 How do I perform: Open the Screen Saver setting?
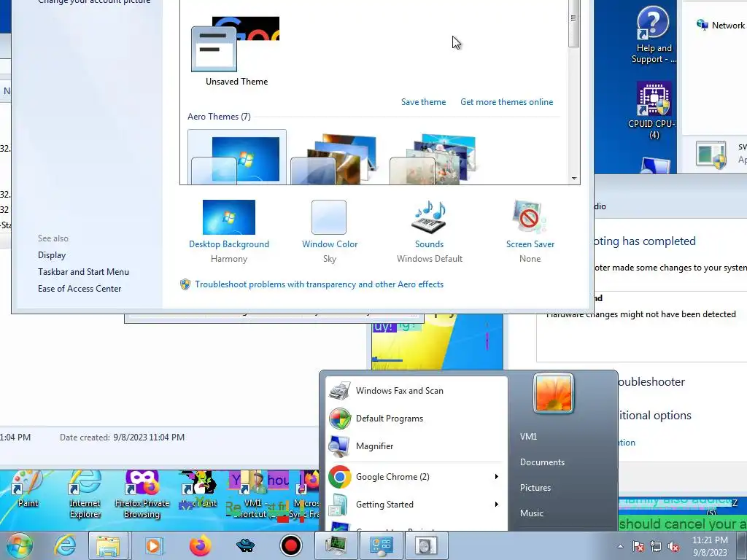tap(530, 231)
